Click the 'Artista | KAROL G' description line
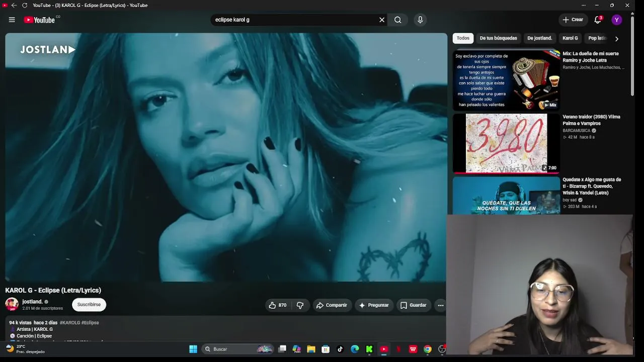 pos(35,329)
